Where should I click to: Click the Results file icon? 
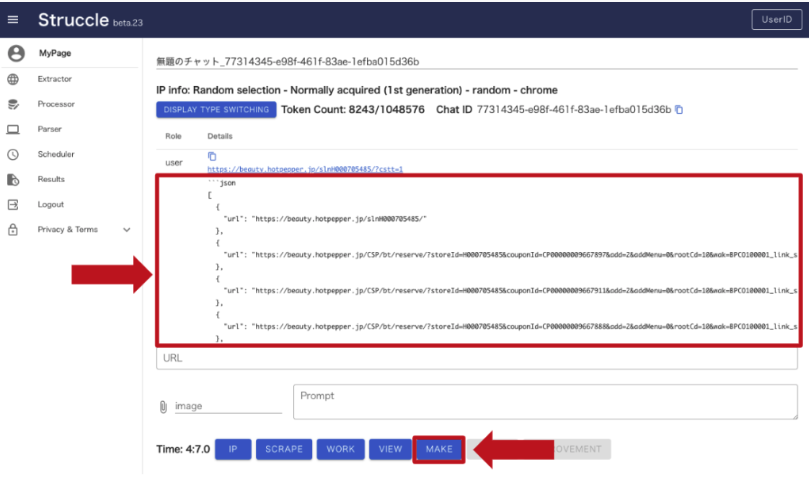[x=13, y=180]
